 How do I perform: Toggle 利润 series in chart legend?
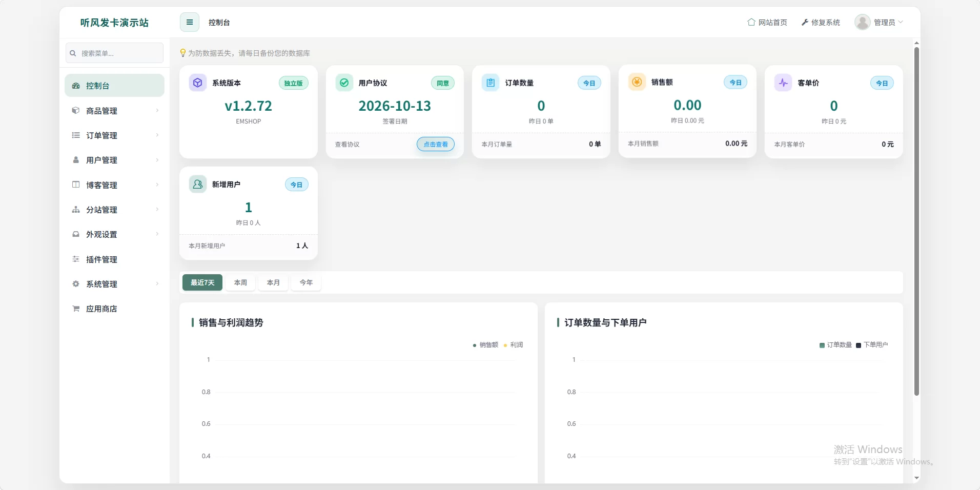pos(513,345)
